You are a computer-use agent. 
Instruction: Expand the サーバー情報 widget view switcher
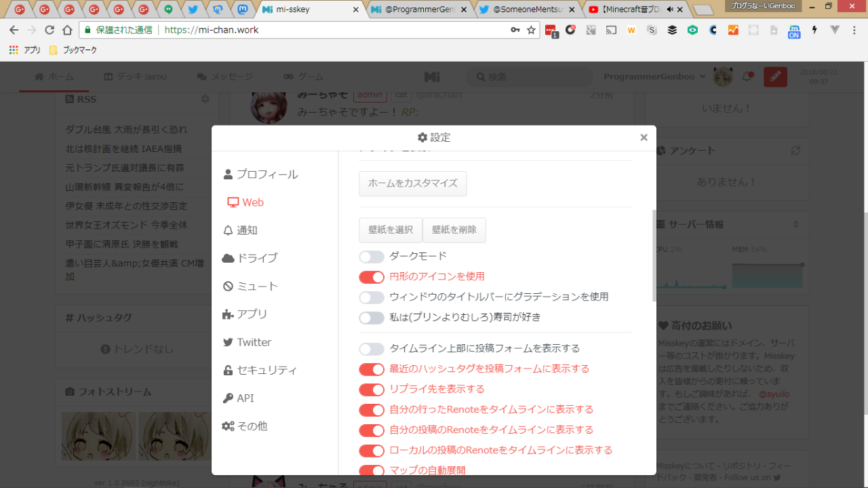tap(795, 224)
